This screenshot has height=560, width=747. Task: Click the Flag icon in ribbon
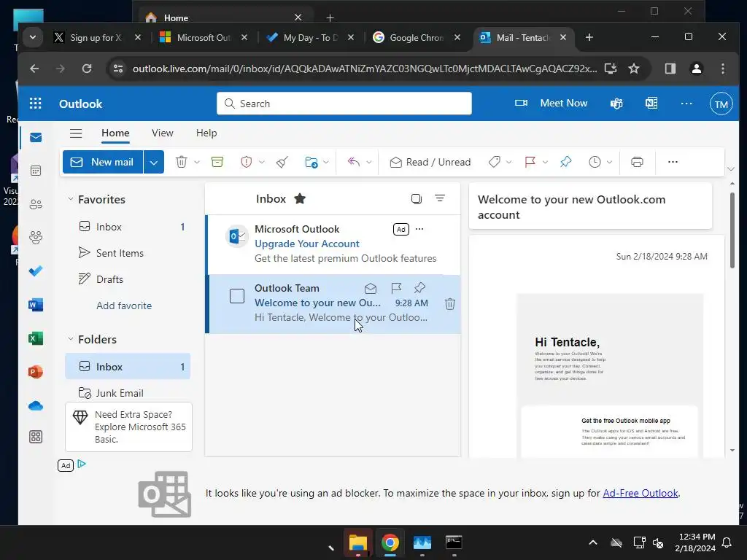(530, 162)
